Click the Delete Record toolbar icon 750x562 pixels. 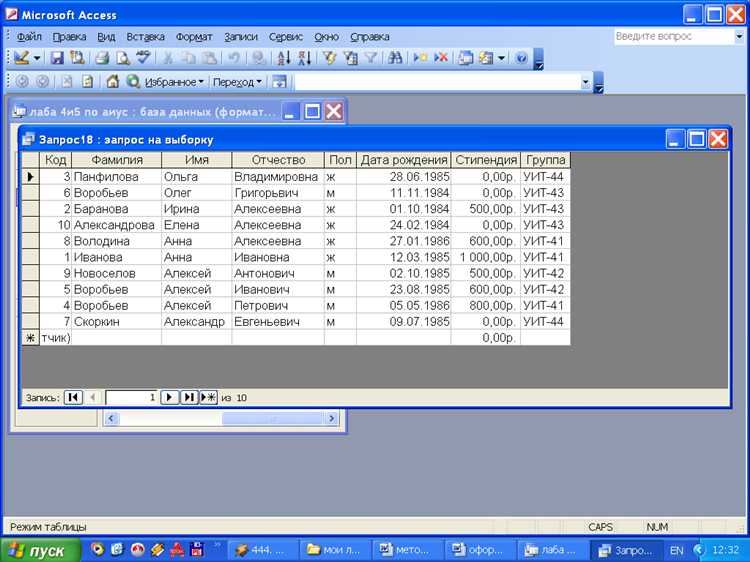click(x=441, y=59)
